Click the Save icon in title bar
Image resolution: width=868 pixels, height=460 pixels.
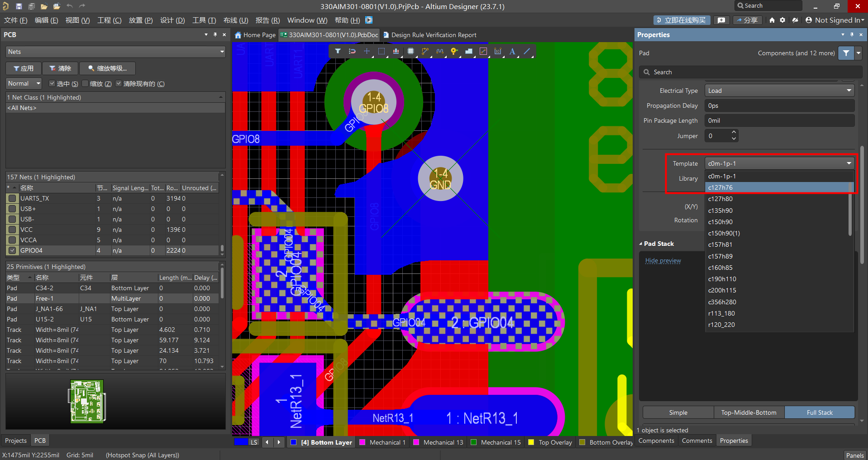pyautogui.click(x=19, y=6)
